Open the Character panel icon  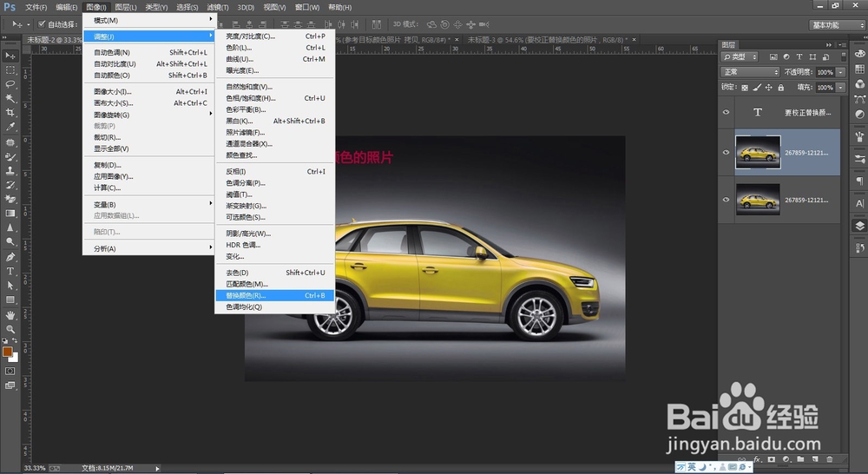coord(859,203)
